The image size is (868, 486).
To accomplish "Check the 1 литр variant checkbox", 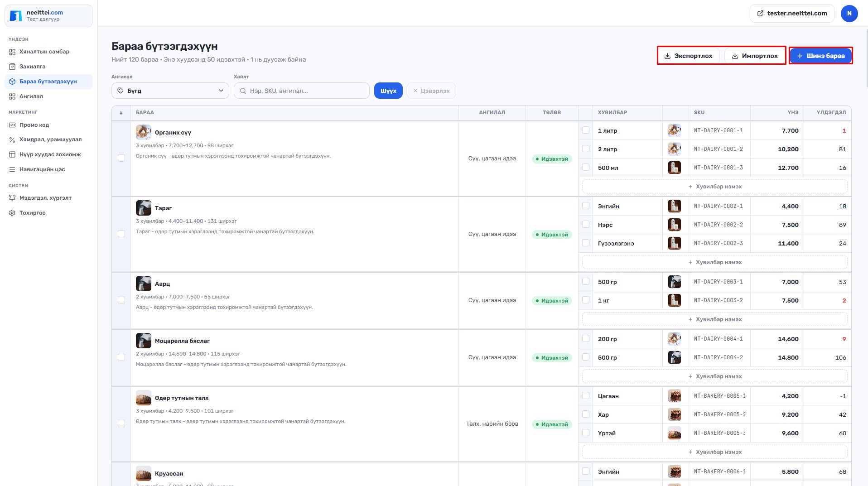I will [586, 130].
